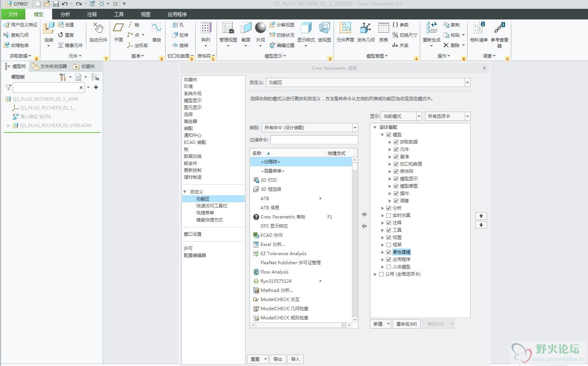Move selected tab down with down arrow
This screenshot has width=588, height=366.
coord(481,225)
